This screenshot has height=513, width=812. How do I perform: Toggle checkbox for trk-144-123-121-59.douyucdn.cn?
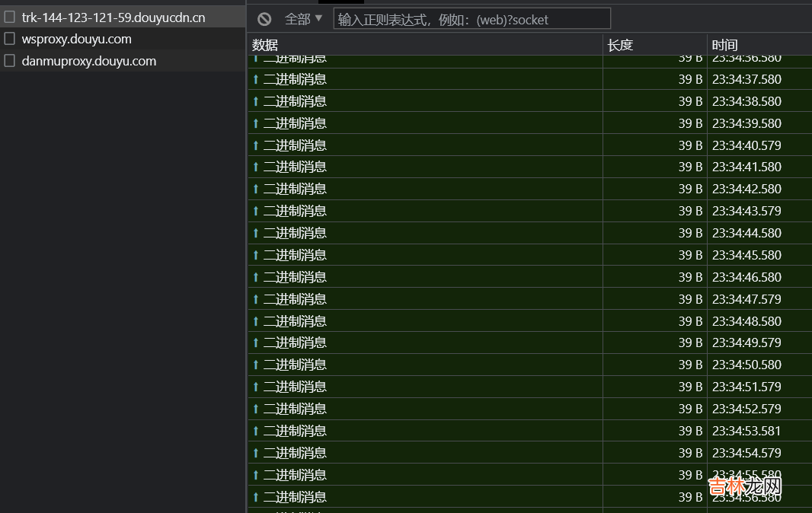tap(10, 17)
